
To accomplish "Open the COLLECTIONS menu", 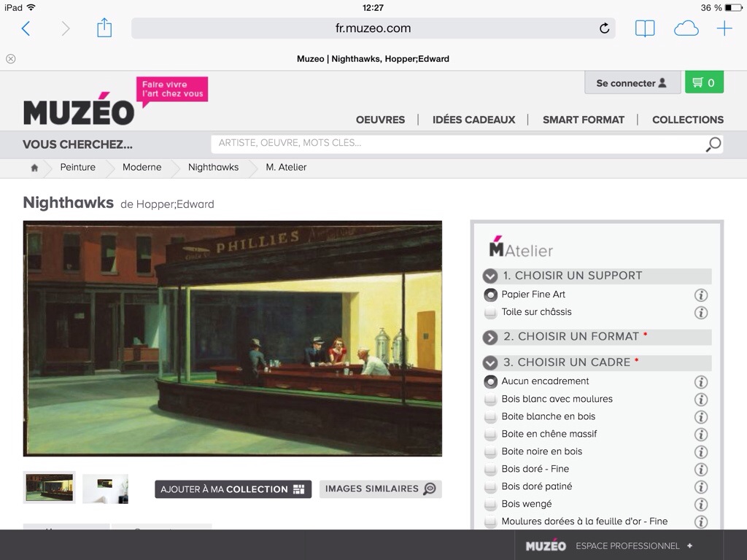I will tap(687, 120).
